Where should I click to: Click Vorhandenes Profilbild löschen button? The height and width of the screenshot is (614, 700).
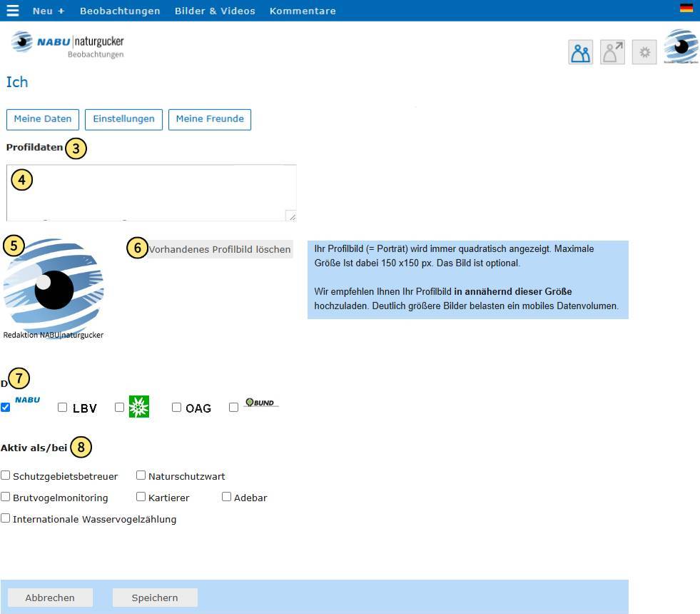tap(219, 249)
